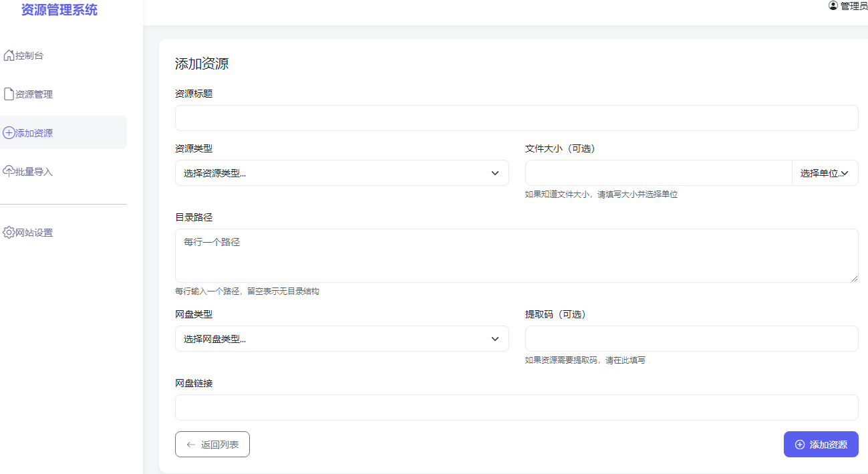Focus the 资源标题 input field

pos(516,118)
